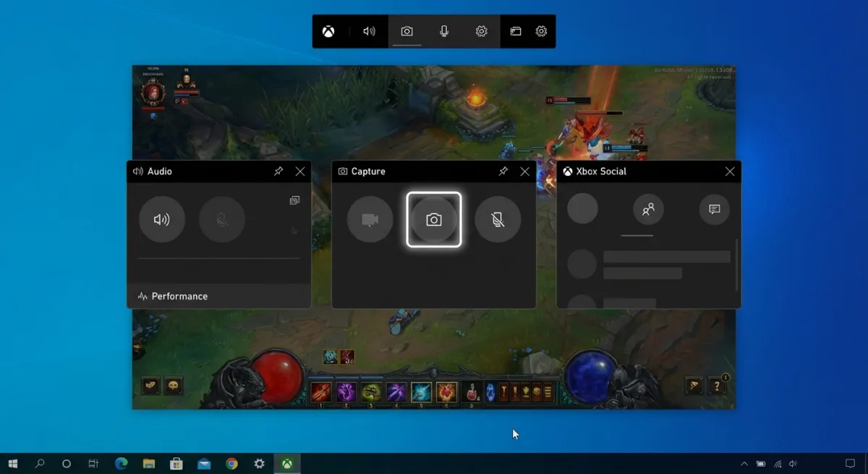
Task: Click the microphone icon in the top Game Bar
Action: (444, 31)
